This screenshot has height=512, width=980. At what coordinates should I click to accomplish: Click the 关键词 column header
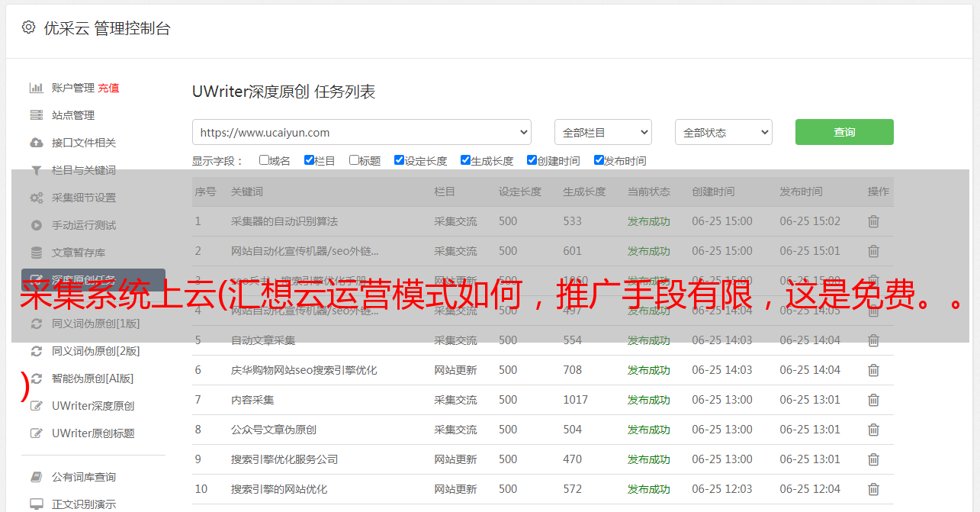(247, 192)
